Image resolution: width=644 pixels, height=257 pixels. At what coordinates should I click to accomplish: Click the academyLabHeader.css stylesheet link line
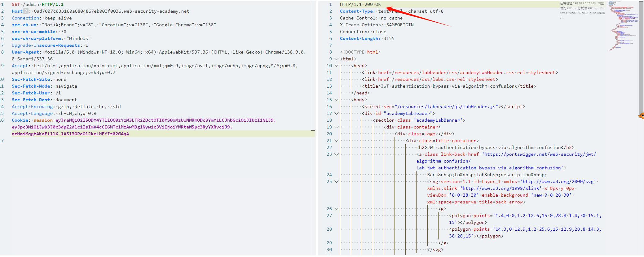click(460, 72)
